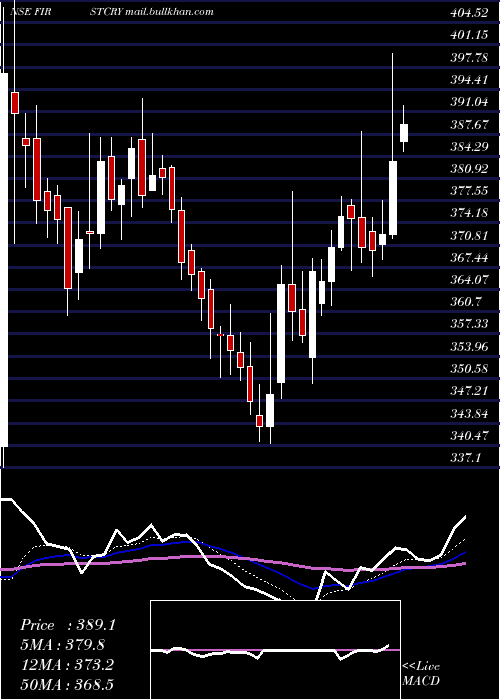This screenshot has height=700, width=500.
Task: Click the 387.67 price axis label
Action: point(469,125)
